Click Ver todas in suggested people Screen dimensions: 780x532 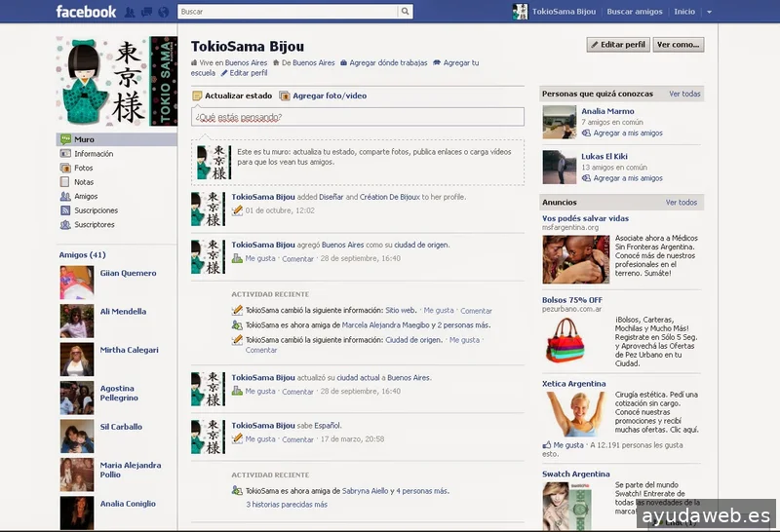[x=684, y=94]
